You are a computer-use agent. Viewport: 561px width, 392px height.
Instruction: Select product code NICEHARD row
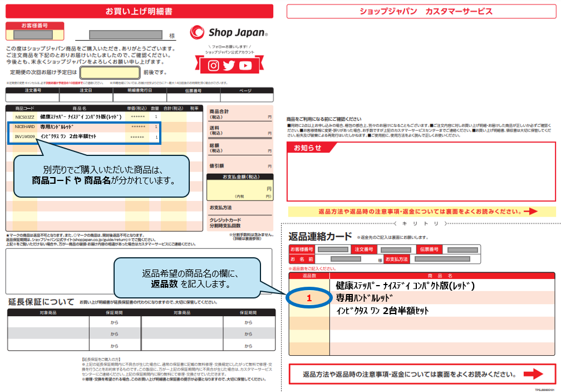(25, 126)
